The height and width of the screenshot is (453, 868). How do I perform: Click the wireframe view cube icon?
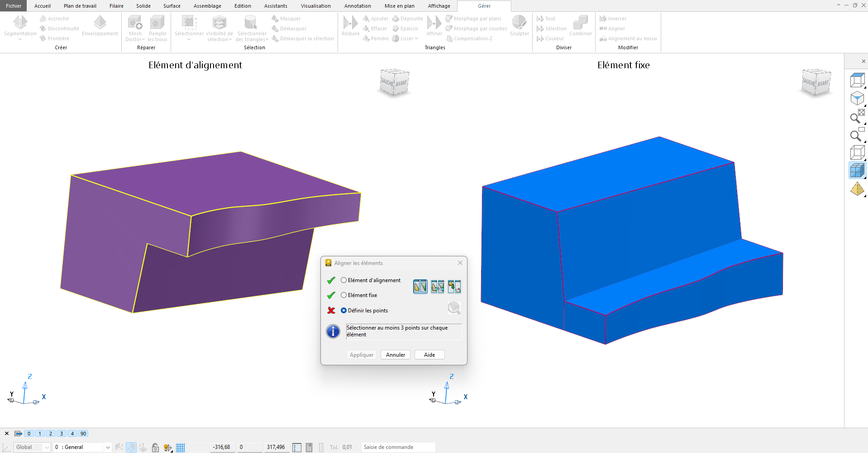coord(857,153)
